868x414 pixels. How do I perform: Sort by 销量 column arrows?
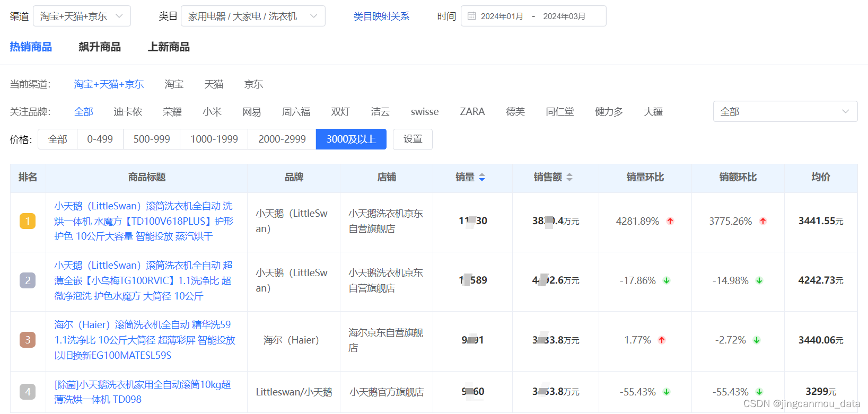point(482,178)
